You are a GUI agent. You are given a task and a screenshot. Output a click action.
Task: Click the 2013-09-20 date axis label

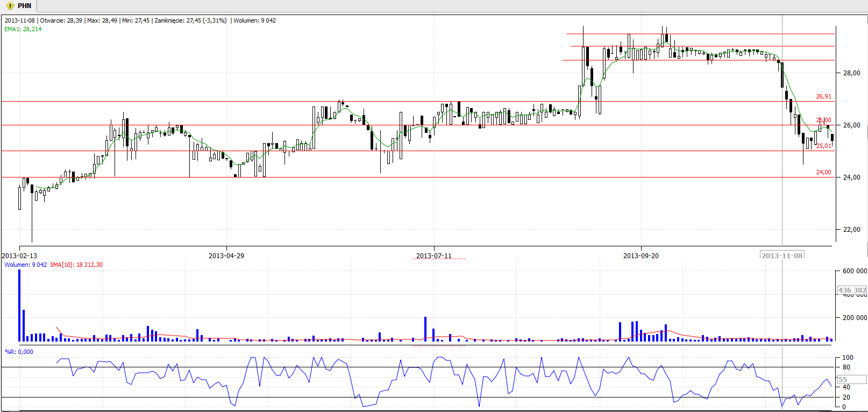coord(641,255)
